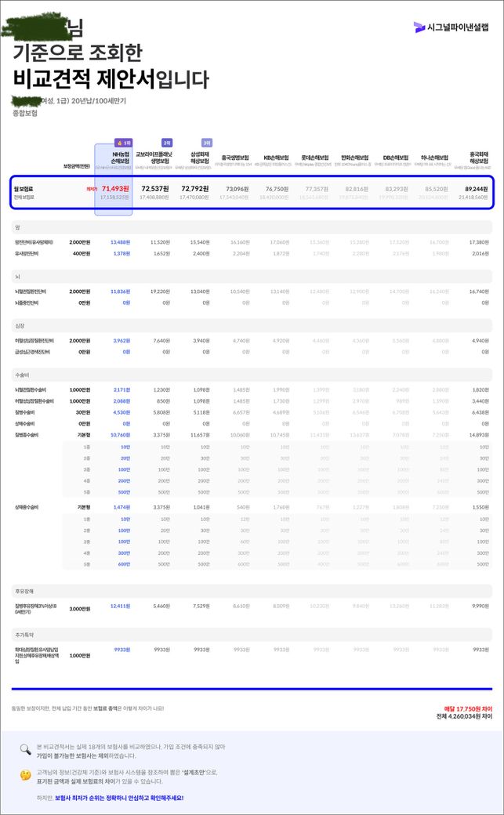Click the 3위 rank badge

pos(206,143)
